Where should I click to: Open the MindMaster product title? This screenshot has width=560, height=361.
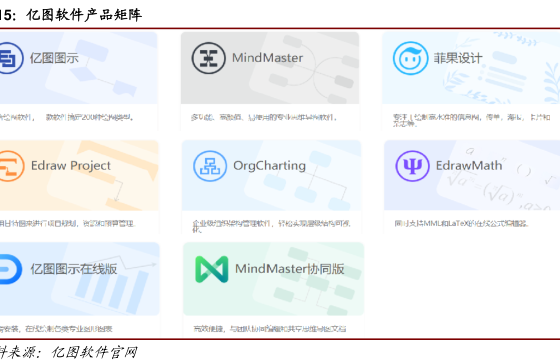(268, 58)
